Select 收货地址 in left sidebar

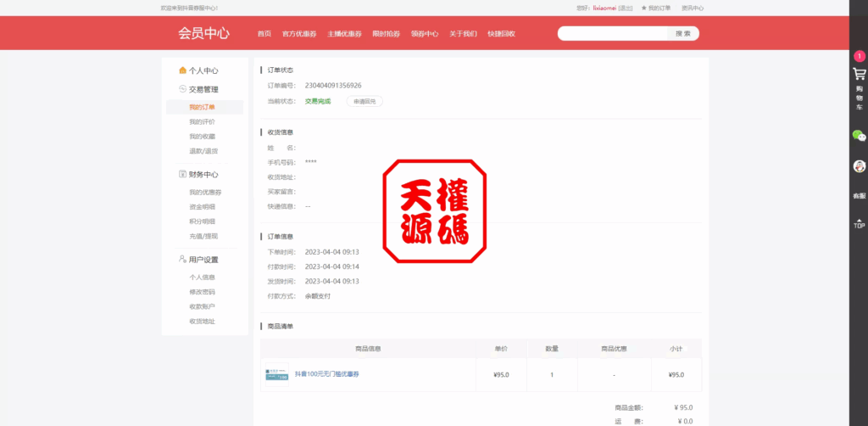point(202,322)
